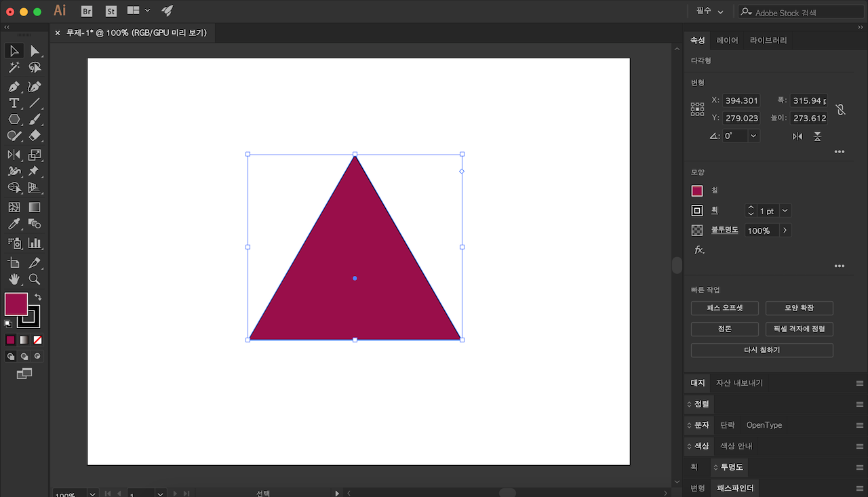Pick the Puppet Warp pin tool
The width and height of the screenshot is (868, 497).
point(35,172)
